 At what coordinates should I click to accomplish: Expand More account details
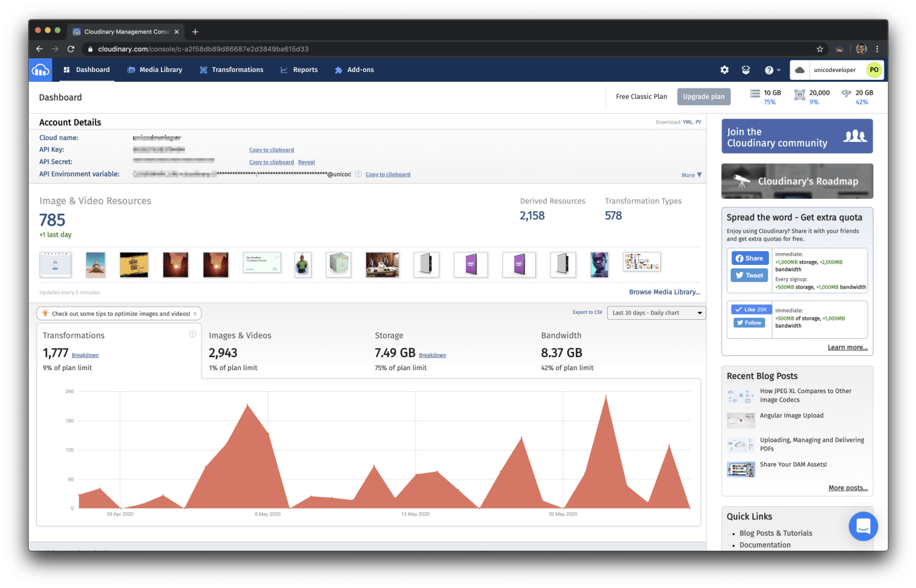pos(692,175)
